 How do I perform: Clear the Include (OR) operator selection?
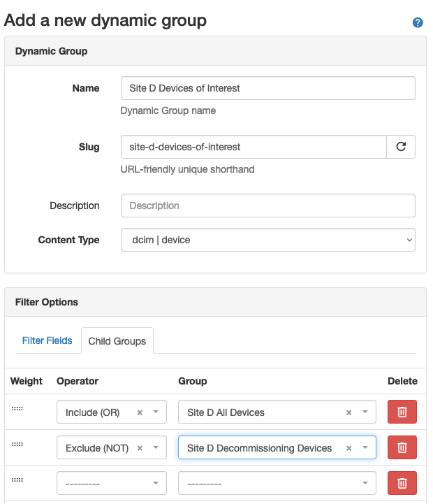140,412
